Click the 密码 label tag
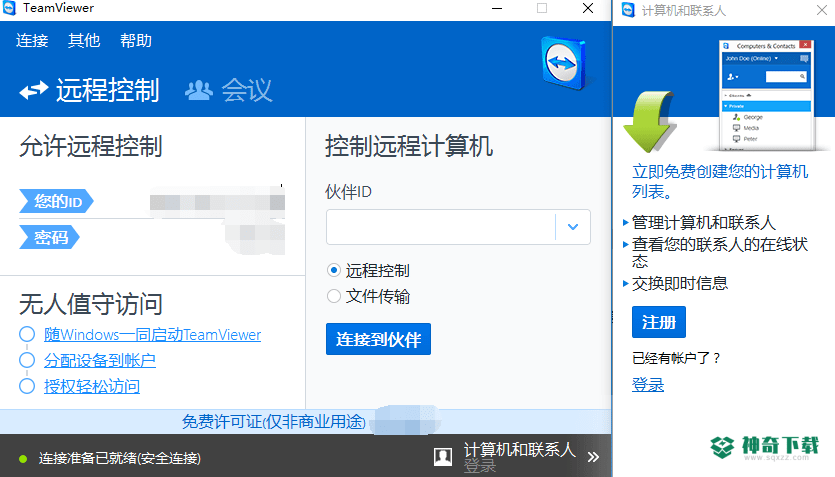This screenshot has width=835, height=477. tap(49, 237)
